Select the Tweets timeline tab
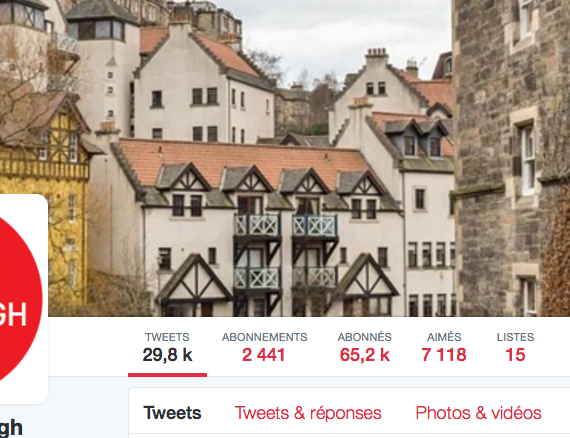This screenshot has height=438, width=570. click(x=172, y=413)
